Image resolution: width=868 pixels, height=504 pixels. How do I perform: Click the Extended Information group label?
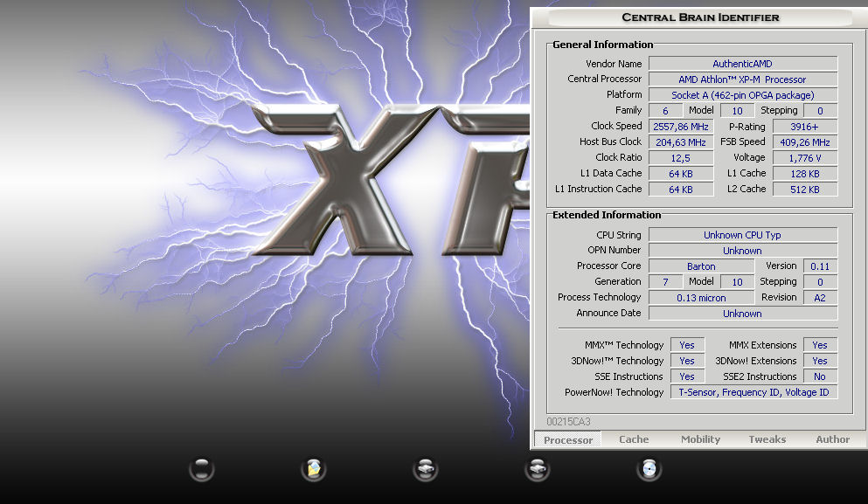point(607,215)
